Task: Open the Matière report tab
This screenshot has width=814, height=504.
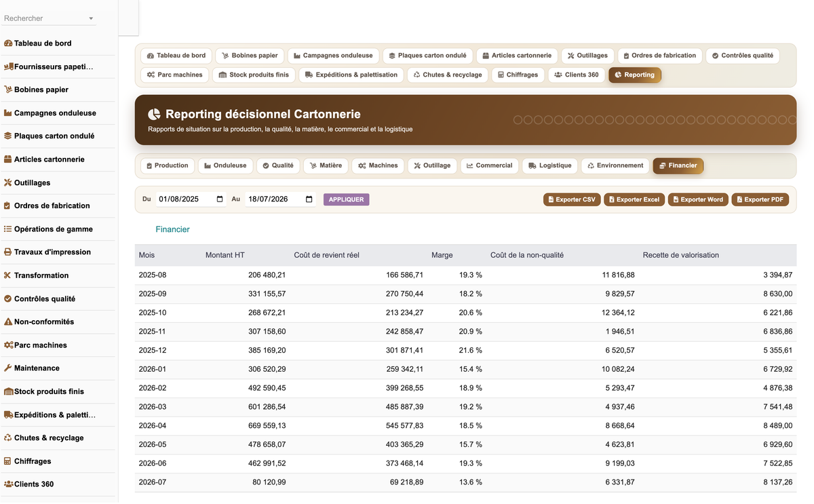Action: point(326,166)
